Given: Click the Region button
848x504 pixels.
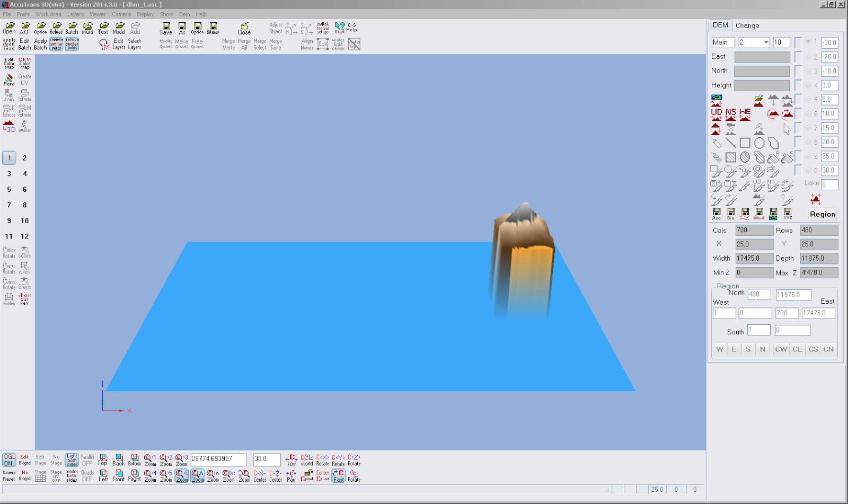Looking at the screenshot, I should pyautogui.click(x=822, y=214).
